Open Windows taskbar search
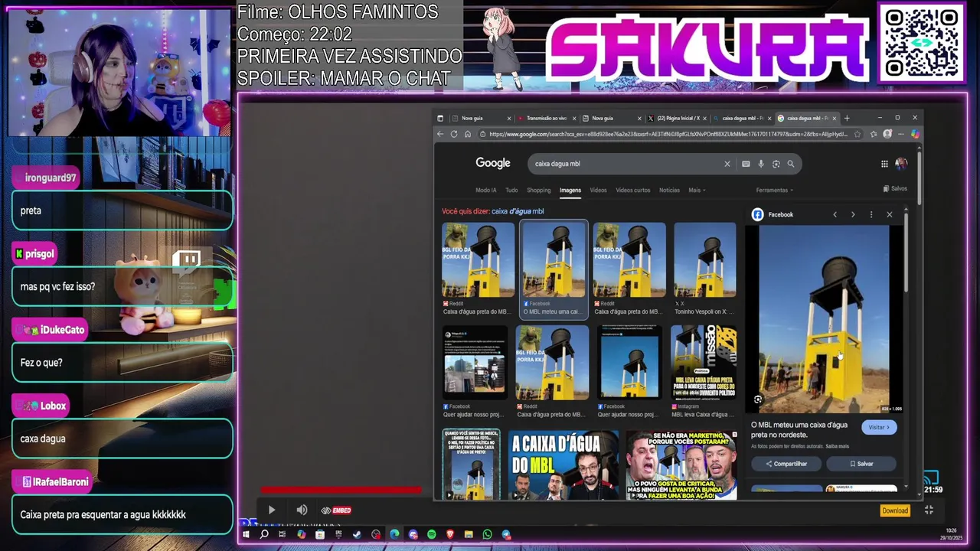 (264, 534)
